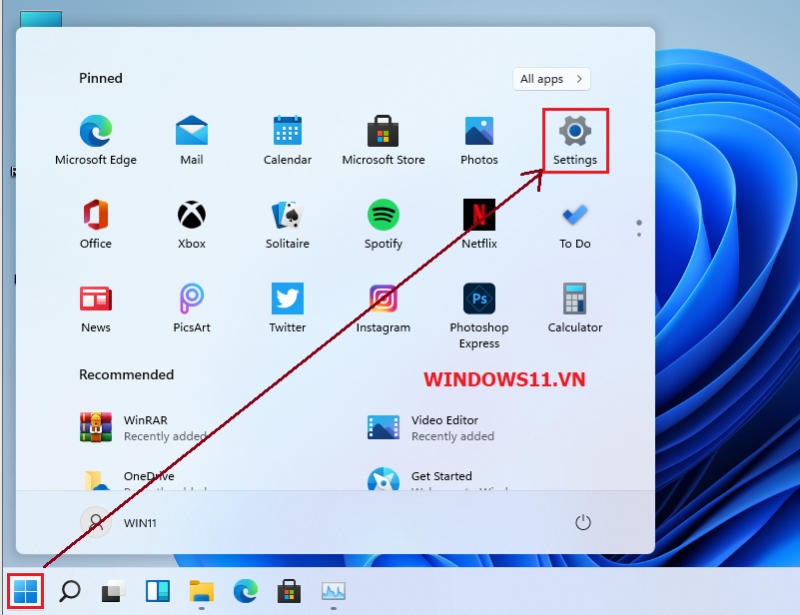This screenshot has width=800, height=615.
Task: Launch the Calculator app
Action: (x=575, y=308)
